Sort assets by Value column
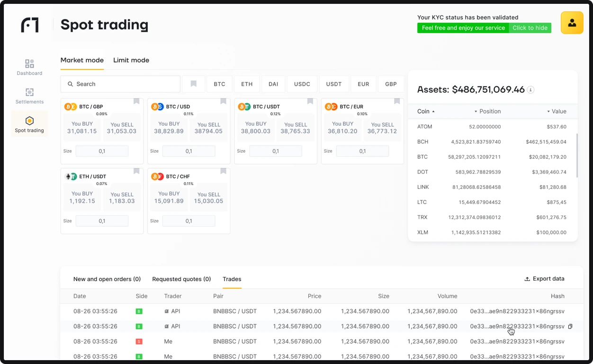The width and height of the screenshot is (593, 364). [557, 111]
